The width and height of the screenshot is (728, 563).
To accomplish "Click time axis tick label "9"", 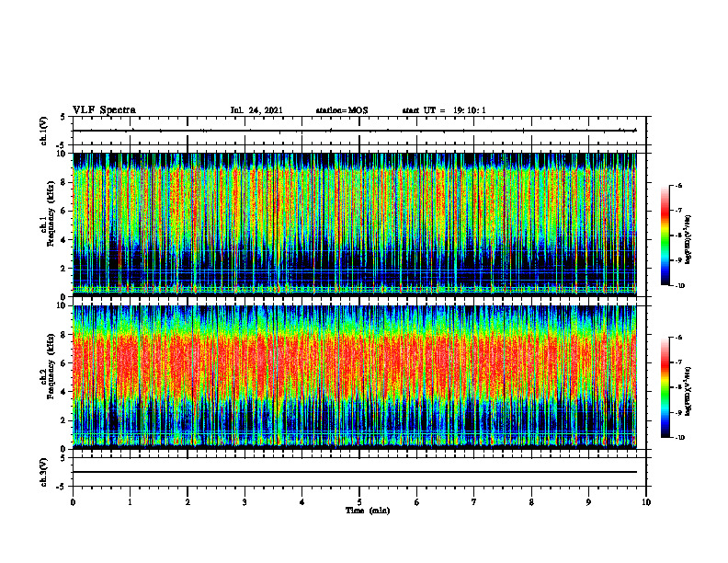I will point(588,502).
